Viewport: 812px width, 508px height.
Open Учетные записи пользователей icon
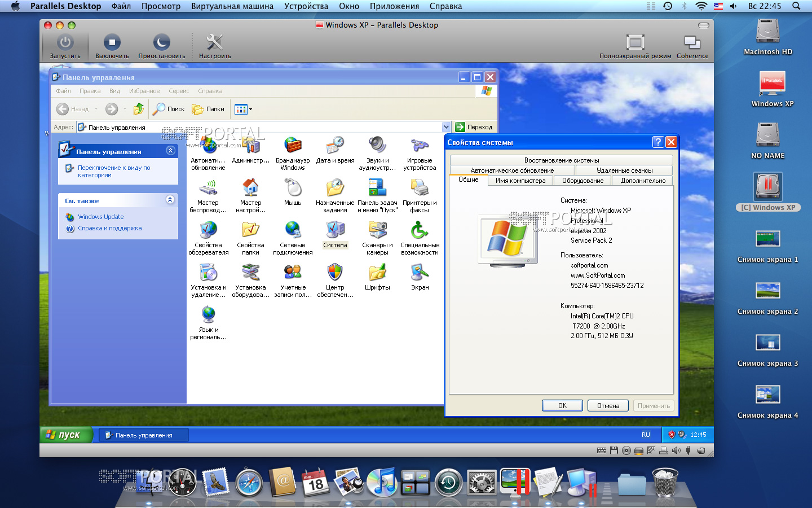(x=293, y=280)
